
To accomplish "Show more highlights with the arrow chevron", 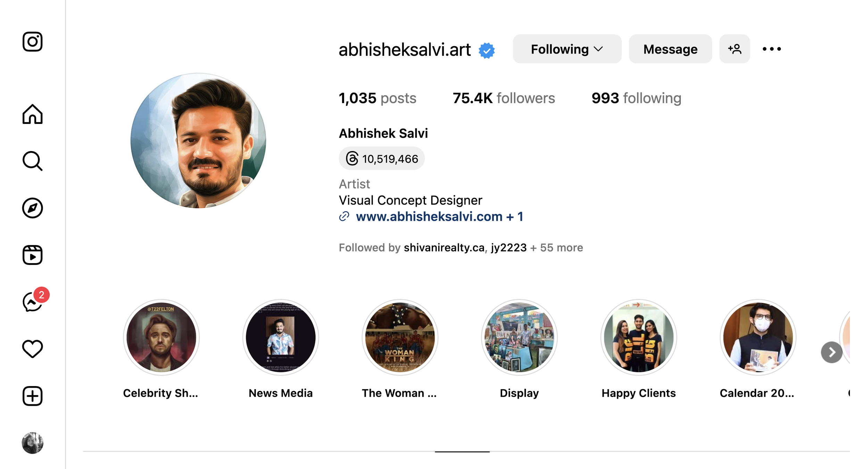I will pos(832,352).
